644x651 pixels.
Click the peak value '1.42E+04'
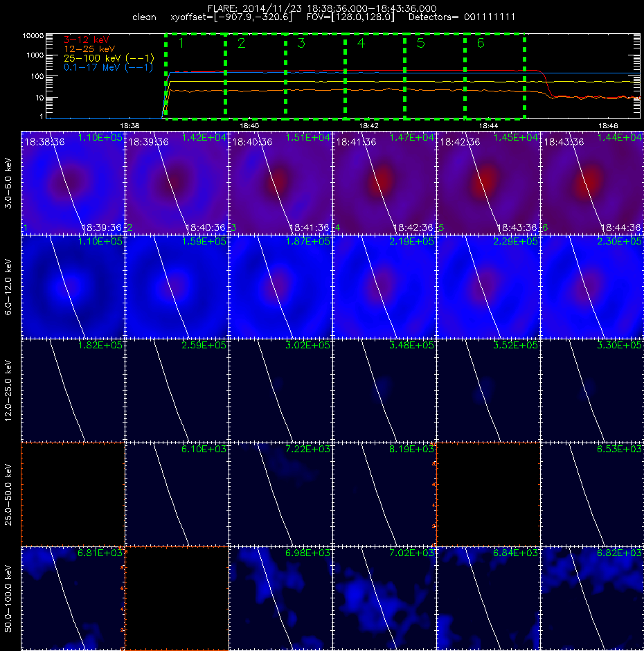(204, 137)
